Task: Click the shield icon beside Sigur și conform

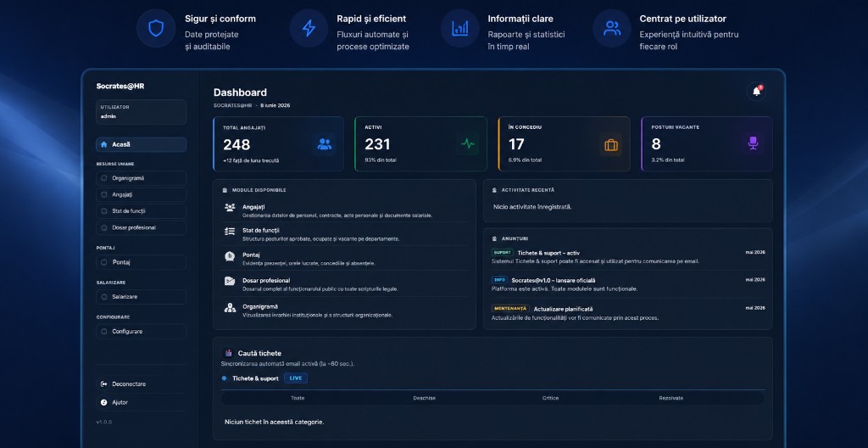Action: 156,28
